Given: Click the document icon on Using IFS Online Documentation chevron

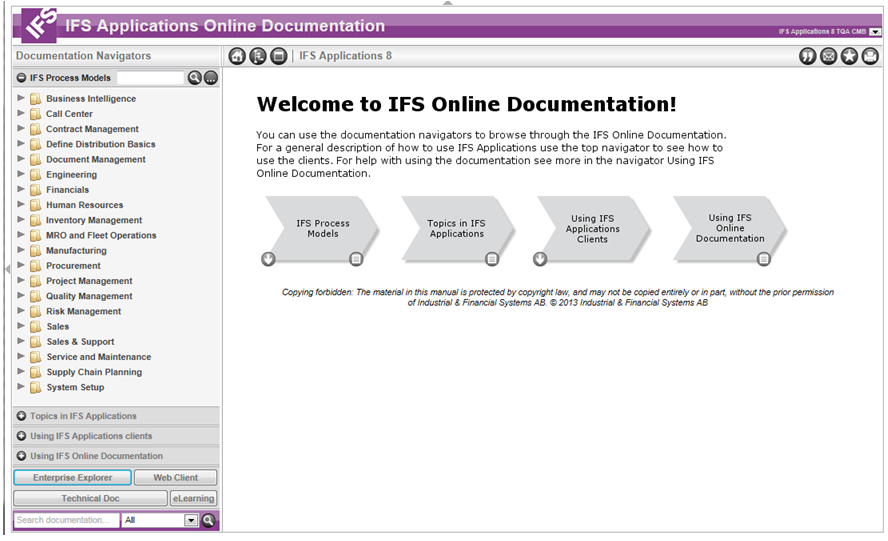Looking at the screenshot, I should [764, 259].
